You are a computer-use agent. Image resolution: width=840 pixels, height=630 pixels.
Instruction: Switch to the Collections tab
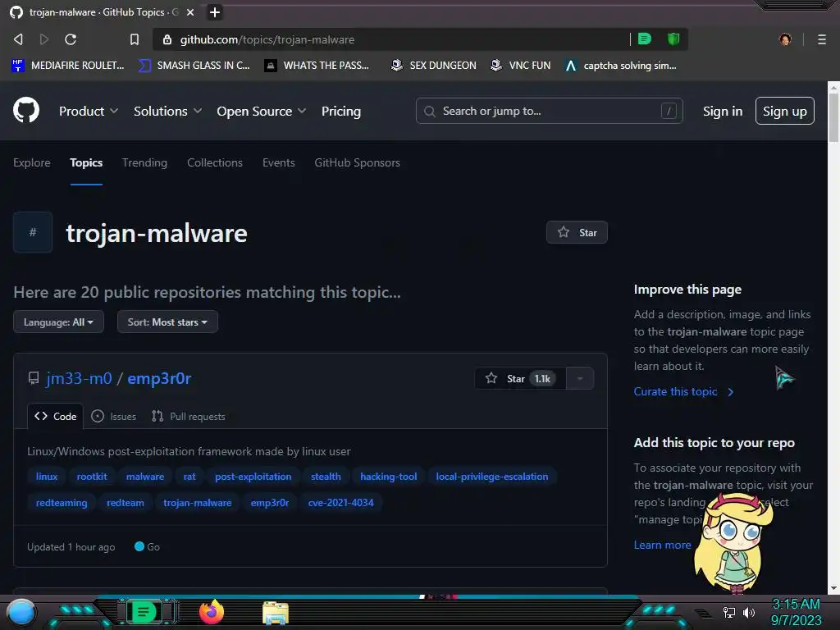coord(214,162)
